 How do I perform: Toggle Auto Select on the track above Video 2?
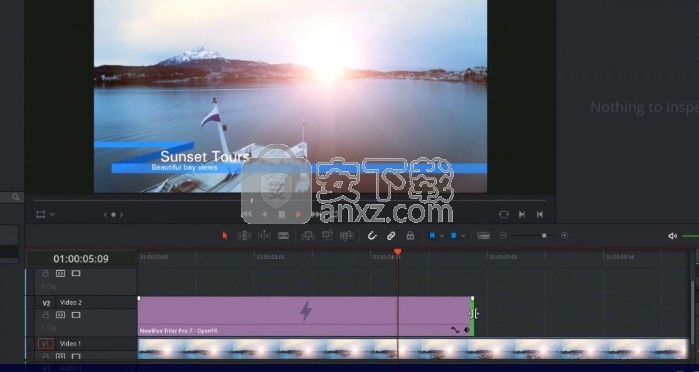point(60,273)
